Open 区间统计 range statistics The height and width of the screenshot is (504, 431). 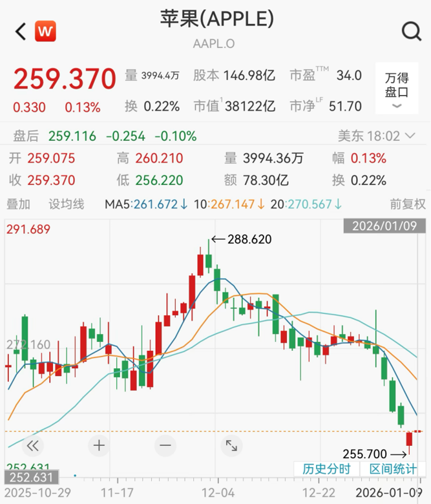393,469
